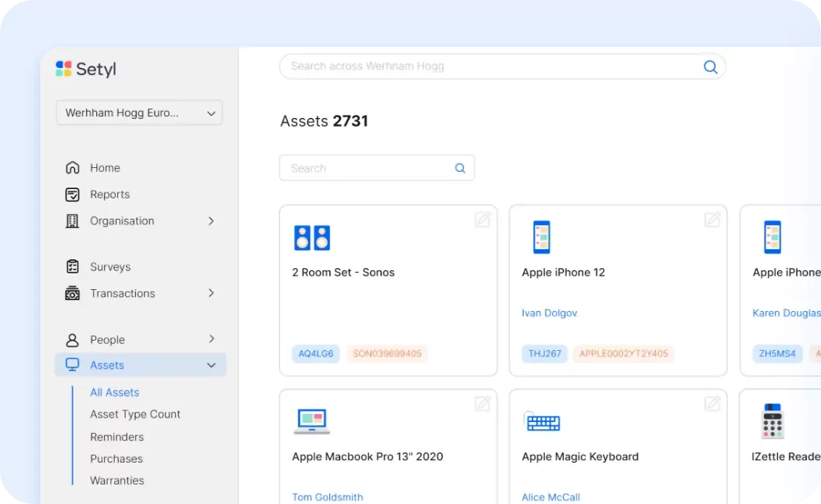Click the phone icon on Karen Douglas's card
This screenshot has width=821, height=504.
(773, 237)
